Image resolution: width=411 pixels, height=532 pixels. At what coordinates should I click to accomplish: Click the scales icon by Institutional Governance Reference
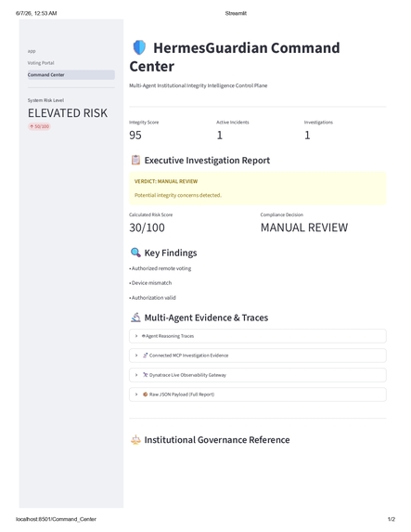(135, 440)
